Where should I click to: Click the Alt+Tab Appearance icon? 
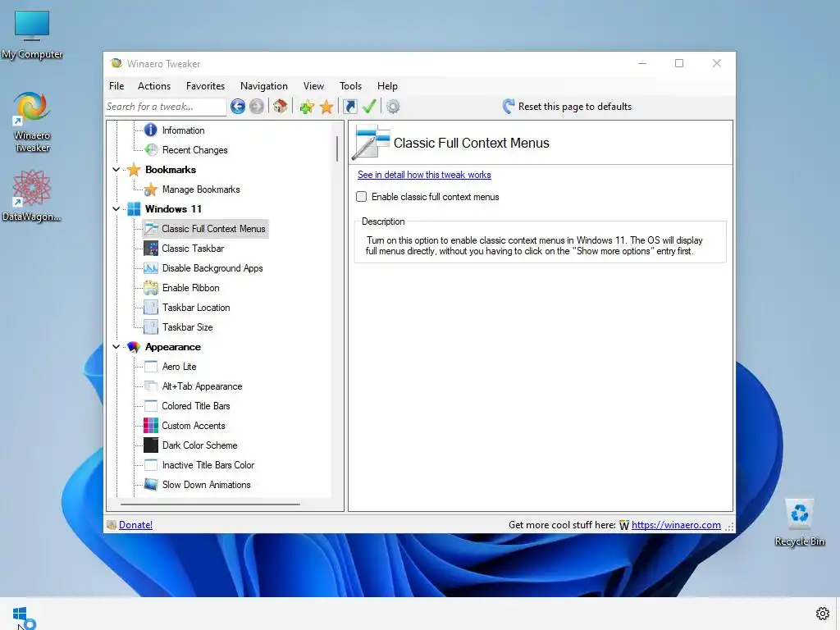[151, 386]
